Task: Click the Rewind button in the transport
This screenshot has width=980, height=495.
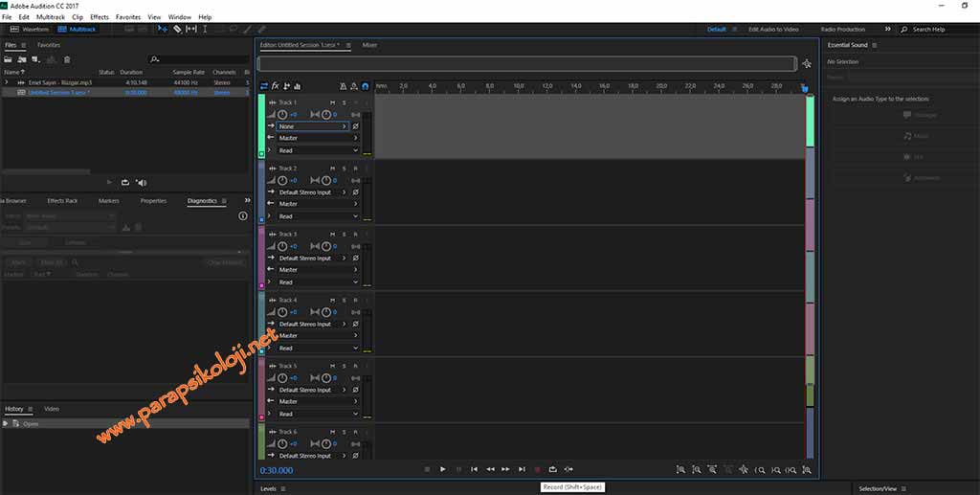Action: (490, 469)
